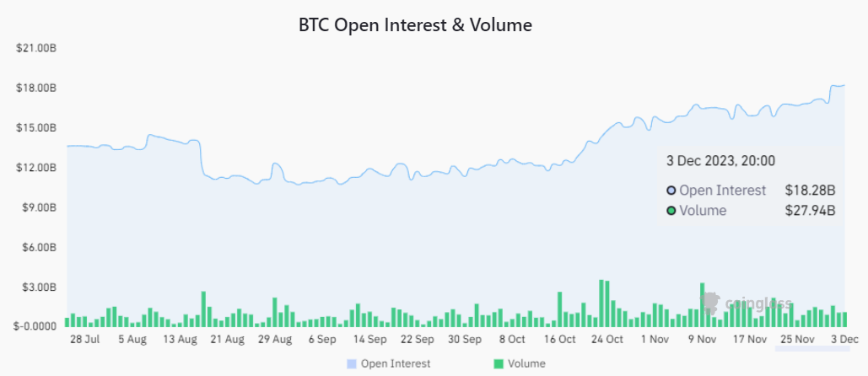Toggle the Open Interest series legend label
The width and height of the screenshot is (868, 376).
[x=396, y=363]
